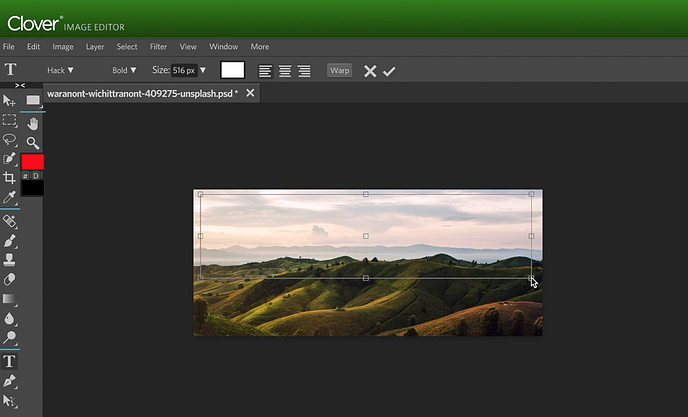Screen dimensions: 688x417
Task: Select the Clone Stamp tool
Action: click(9, 260)
